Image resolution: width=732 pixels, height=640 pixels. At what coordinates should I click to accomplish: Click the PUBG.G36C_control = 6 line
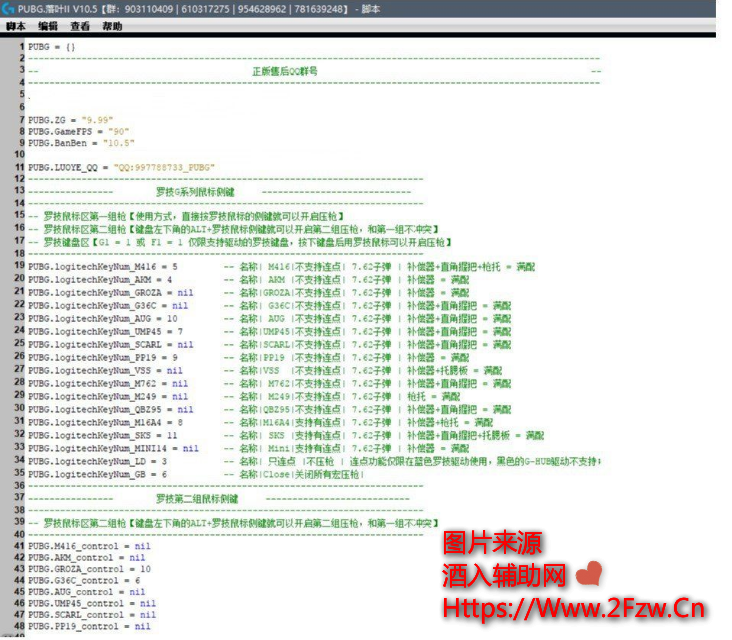[x=84, y=580]
